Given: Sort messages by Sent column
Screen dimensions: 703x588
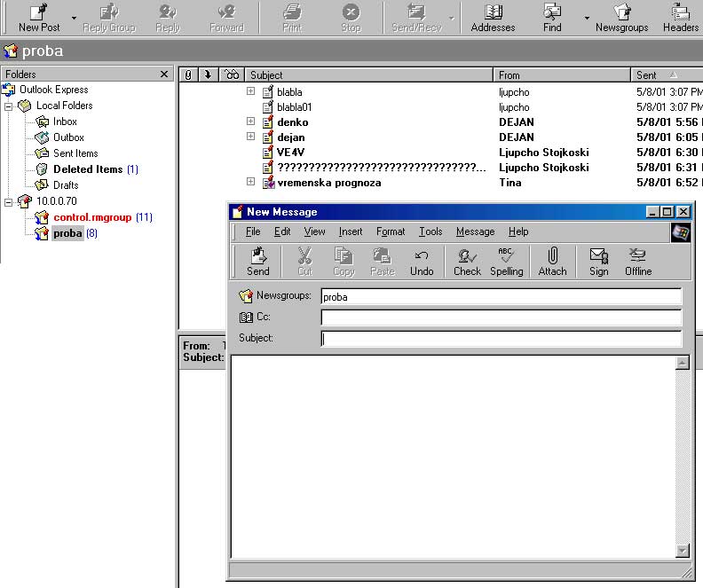Looking at the screenshot, I should [x=667, y=74].
